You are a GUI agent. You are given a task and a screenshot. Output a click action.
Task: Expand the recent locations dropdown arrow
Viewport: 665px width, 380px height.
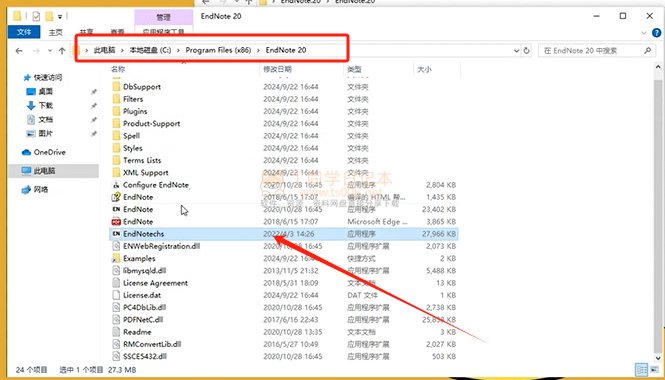click(50, 50)
